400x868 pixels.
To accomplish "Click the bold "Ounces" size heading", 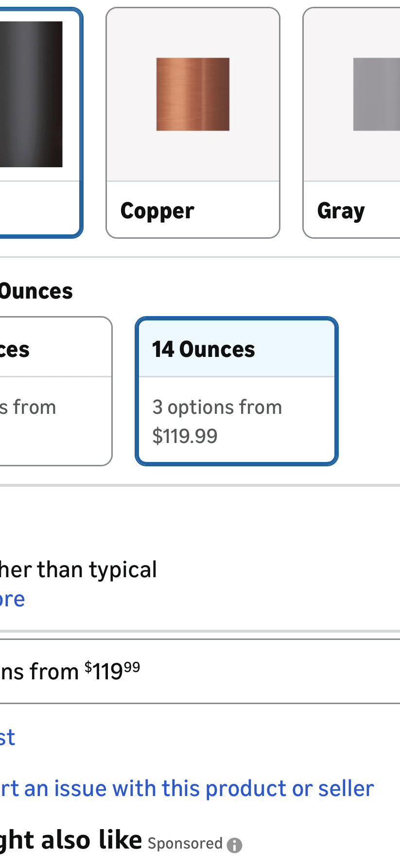I will click(36, 291).
